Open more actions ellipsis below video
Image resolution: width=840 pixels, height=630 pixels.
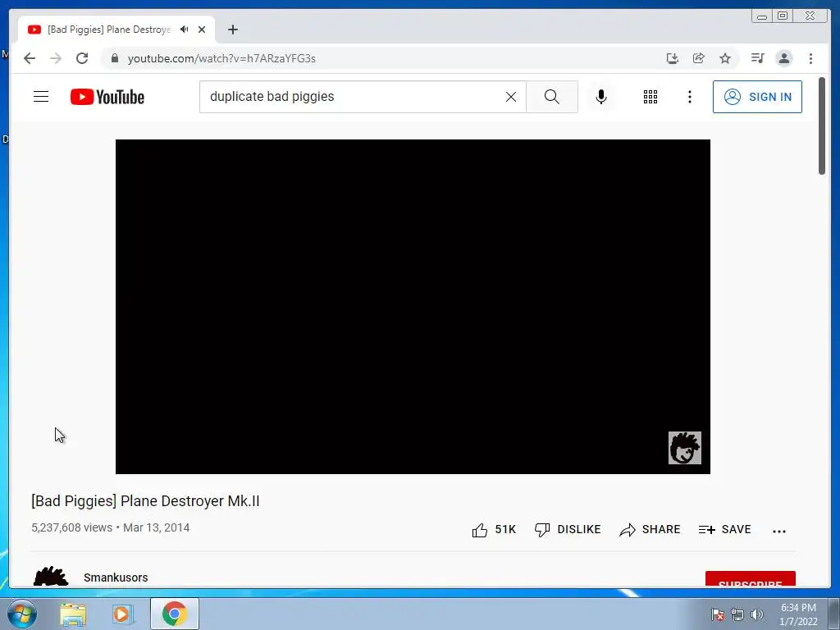[779, 531]
